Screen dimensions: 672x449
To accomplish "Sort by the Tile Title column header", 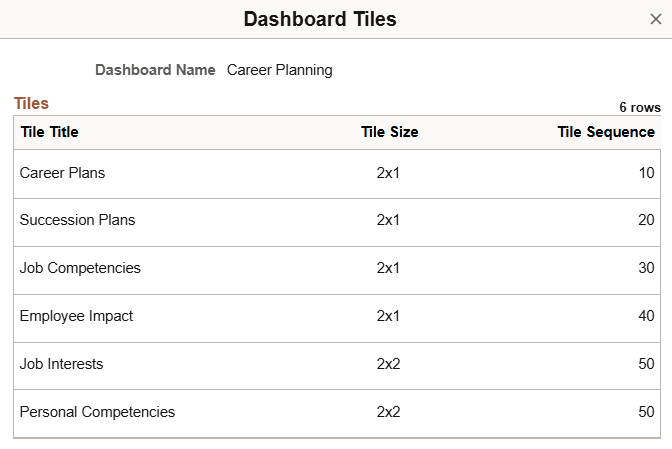I will pyautogui.click(x=49, y=132).
